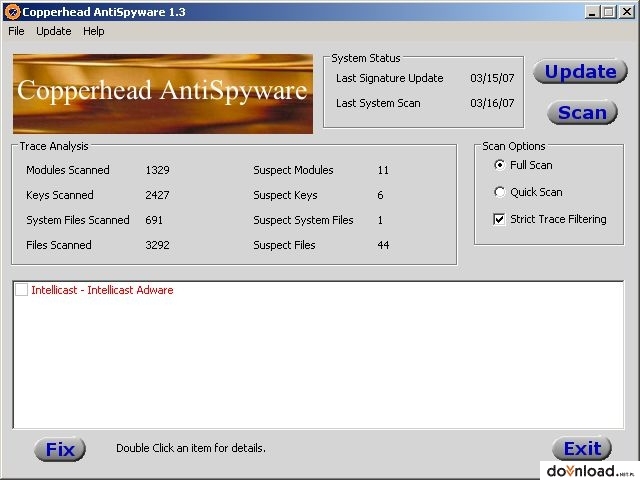Click the Suspect Files label
640x480 pixels.
[284, 245]
